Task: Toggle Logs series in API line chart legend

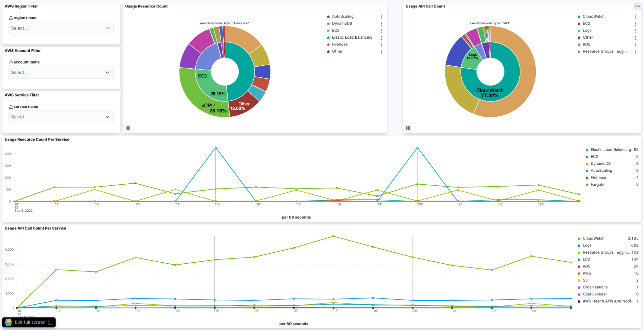Action: coord(587,246)
